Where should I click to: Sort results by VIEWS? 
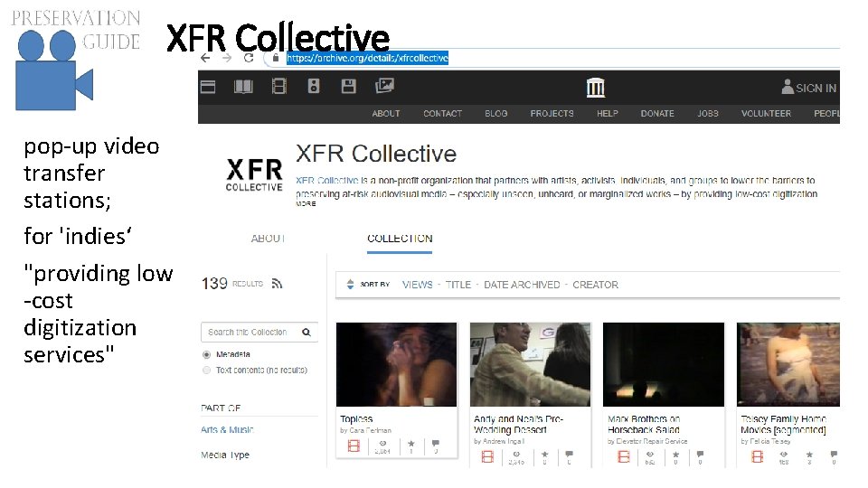click(x=418, y=285)
